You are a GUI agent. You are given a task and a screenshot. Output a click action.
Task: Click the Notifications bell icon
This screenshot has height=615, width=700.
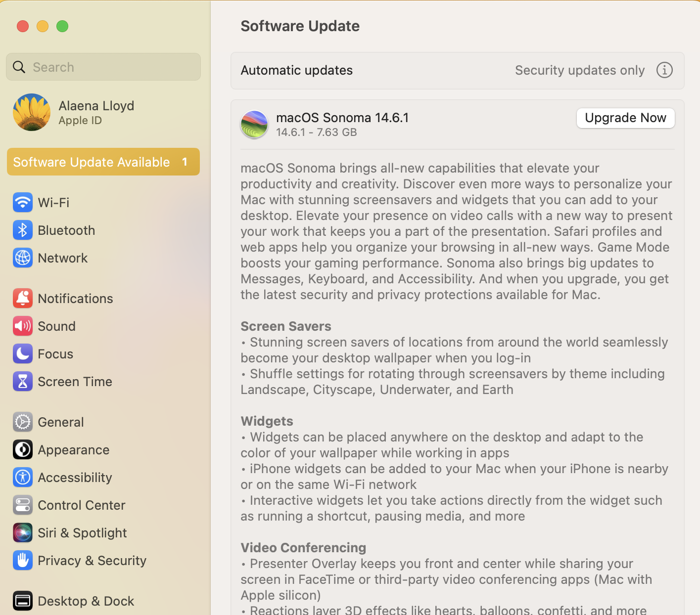pos(23,299)
